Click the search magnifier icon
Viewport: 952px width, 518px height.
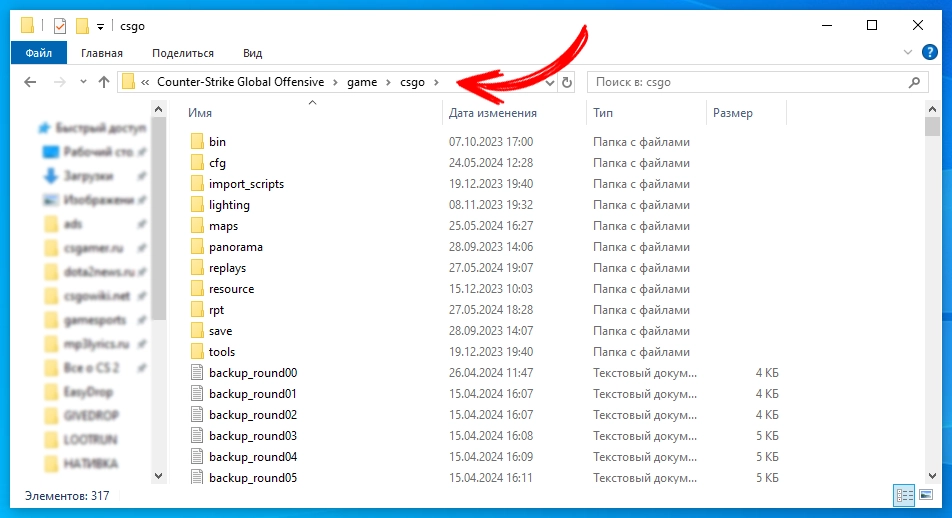click(x=914, y=82)
